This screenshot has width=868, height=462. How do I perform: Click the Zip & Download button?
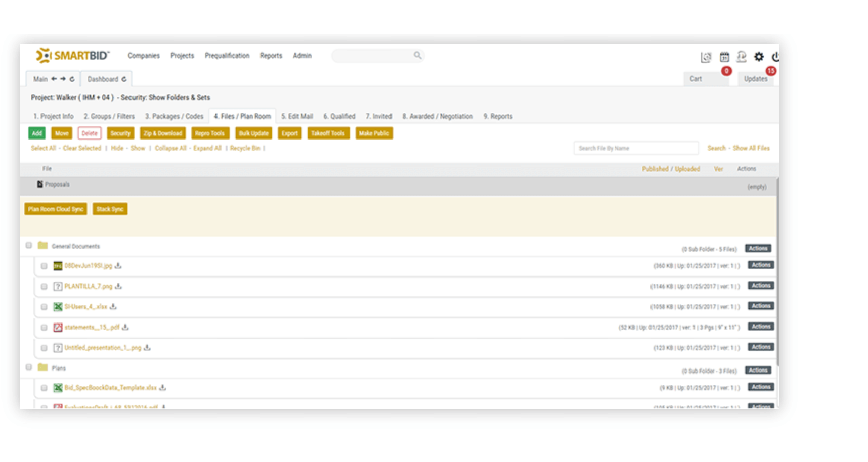coord(162,133)
